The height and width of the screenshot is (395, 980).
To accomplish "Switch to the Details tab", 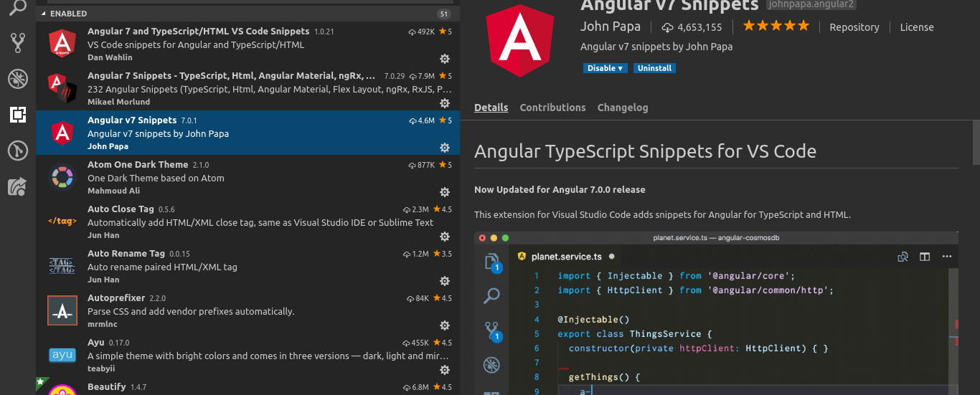I will point(491,108).
